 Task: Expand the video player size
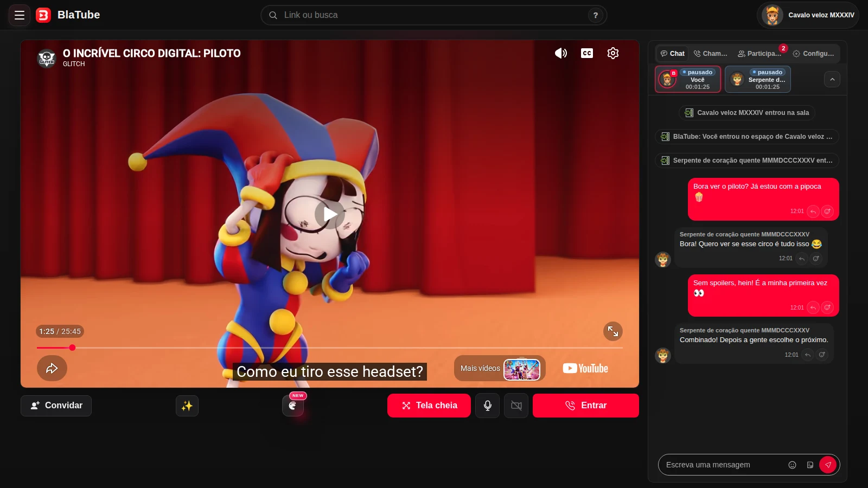coord(613,331)
